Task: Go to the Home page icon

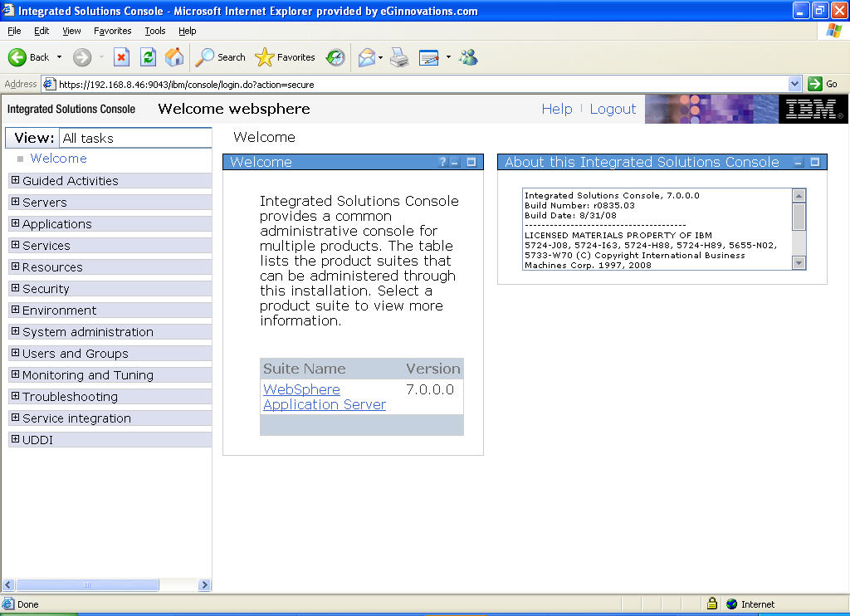Action: click(174, 57)
